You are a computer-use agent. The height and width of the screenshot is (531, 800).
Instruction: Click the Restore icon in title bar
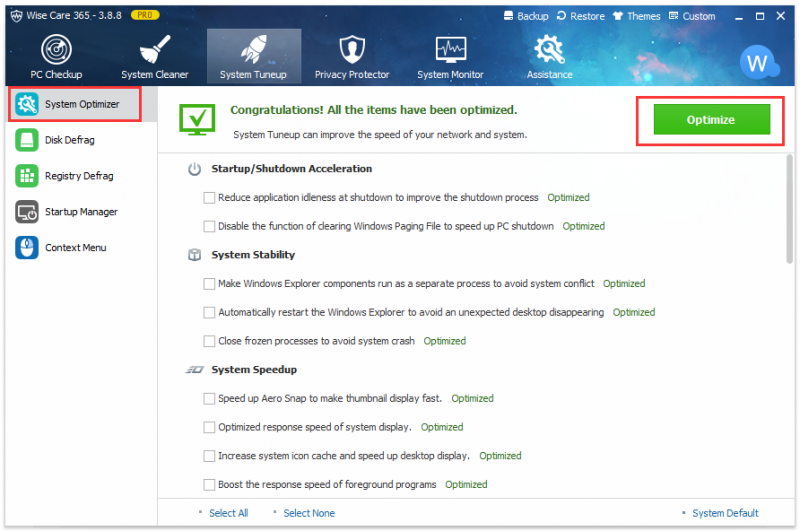point(561,16)
